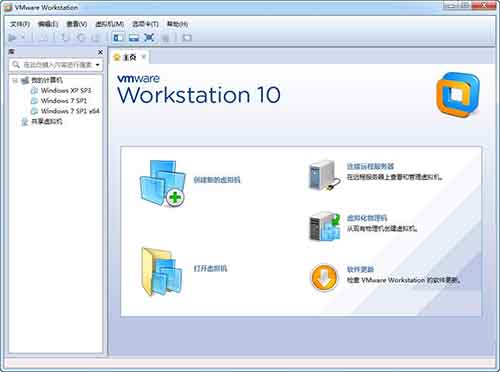
Task: Open the library search filter dropdown
Action: tap(98, 65)
